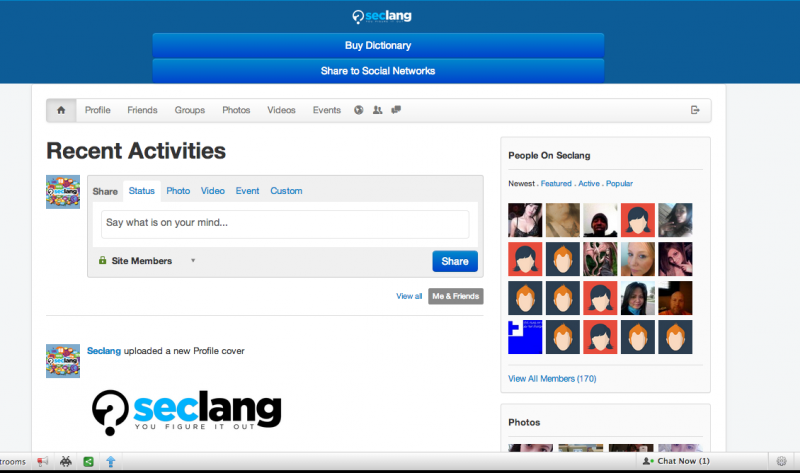Click the green share icon in bottom bar
The width and height of the screenshot is (800, 473).
click(x=88, y=462)
